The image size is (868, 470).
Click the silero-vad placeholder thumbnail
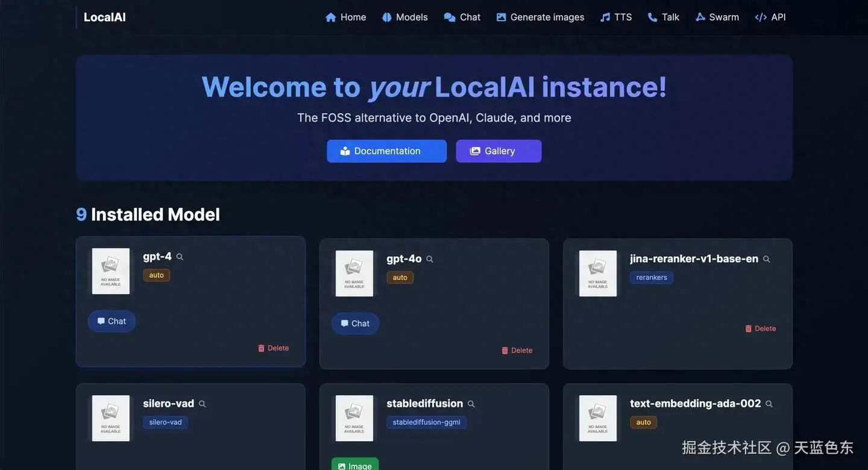point(111,418)
